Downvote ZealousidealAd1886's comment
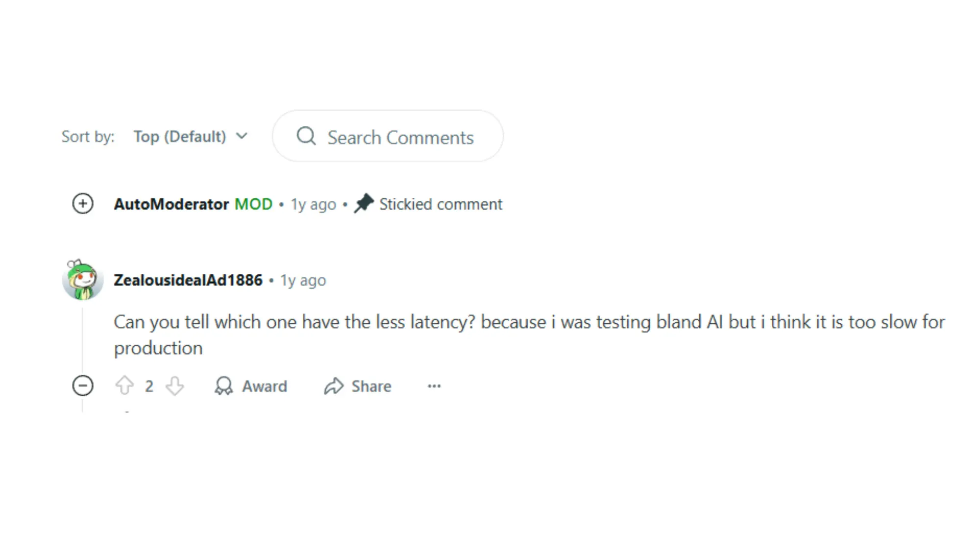 click(x=175, y=386)
